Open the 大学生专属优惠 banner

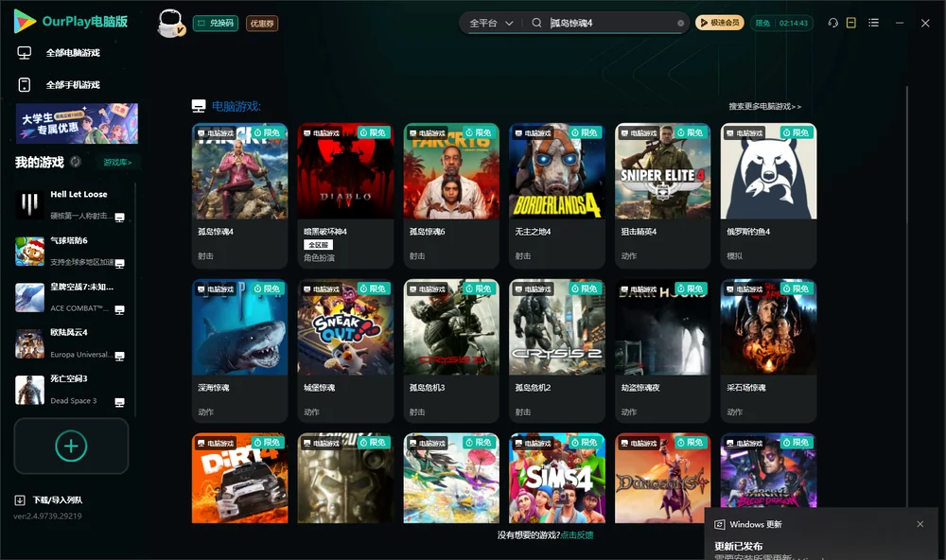[77, 124]
